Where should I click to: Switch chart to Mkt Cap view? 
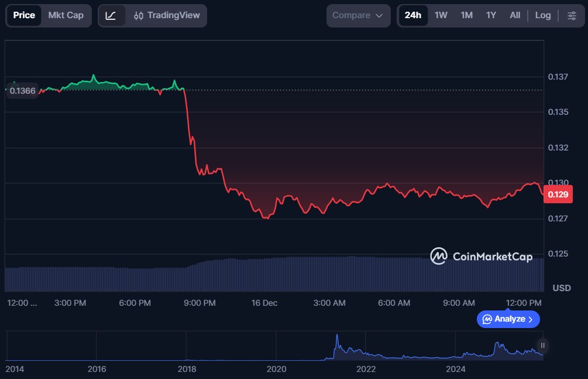66,15
